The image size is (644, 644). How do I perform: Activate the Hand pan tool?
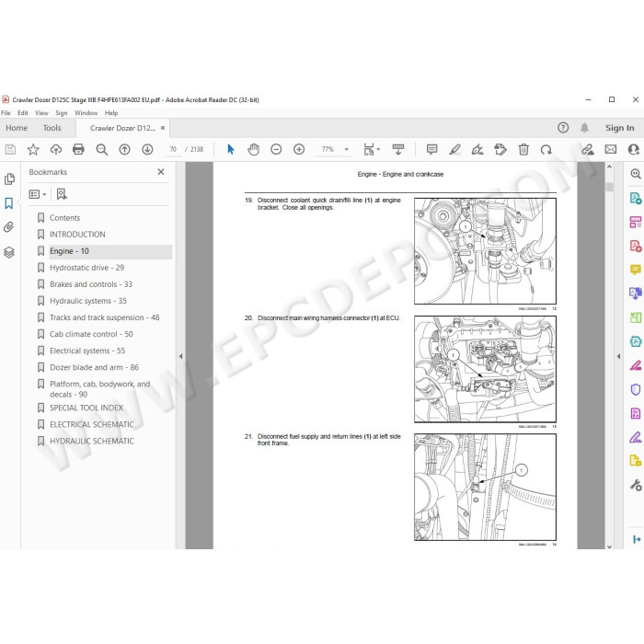pos(253,149)
